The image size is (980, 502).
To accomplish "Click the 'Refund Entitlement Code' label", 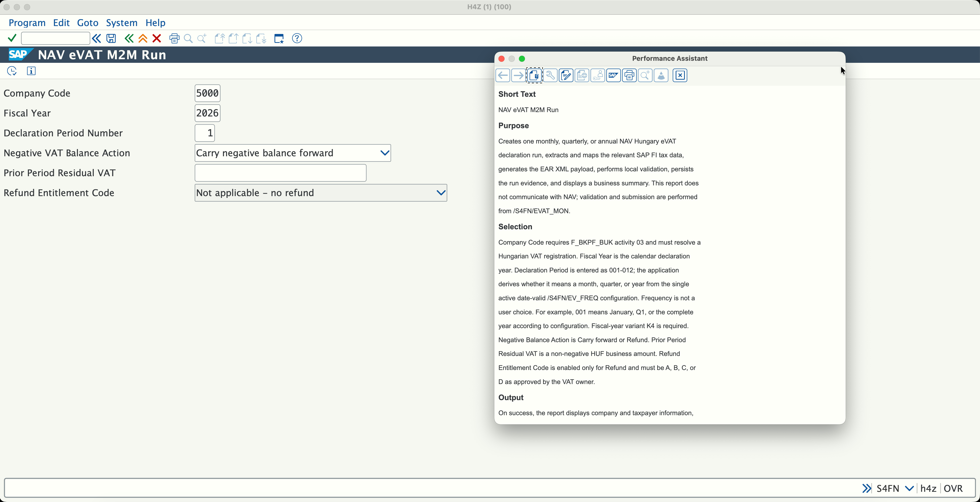I will click(59, 193).
